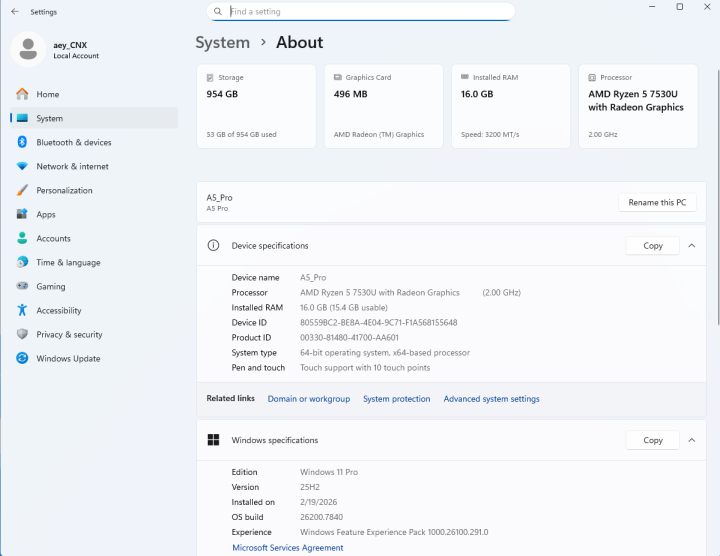Screen dimensions: 720x556
Task: Copy the Windows specifications
Action: (x=652, y=440)
